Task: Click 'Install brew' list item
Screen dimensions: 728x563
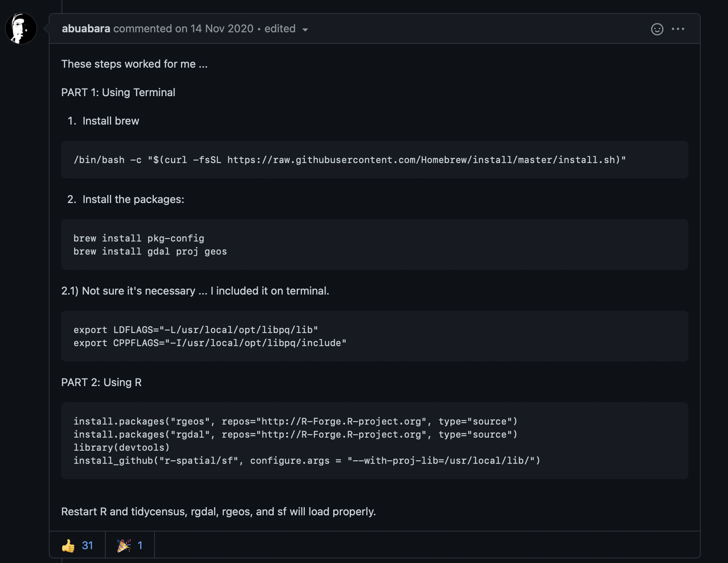Action: [x=111, y=121]
